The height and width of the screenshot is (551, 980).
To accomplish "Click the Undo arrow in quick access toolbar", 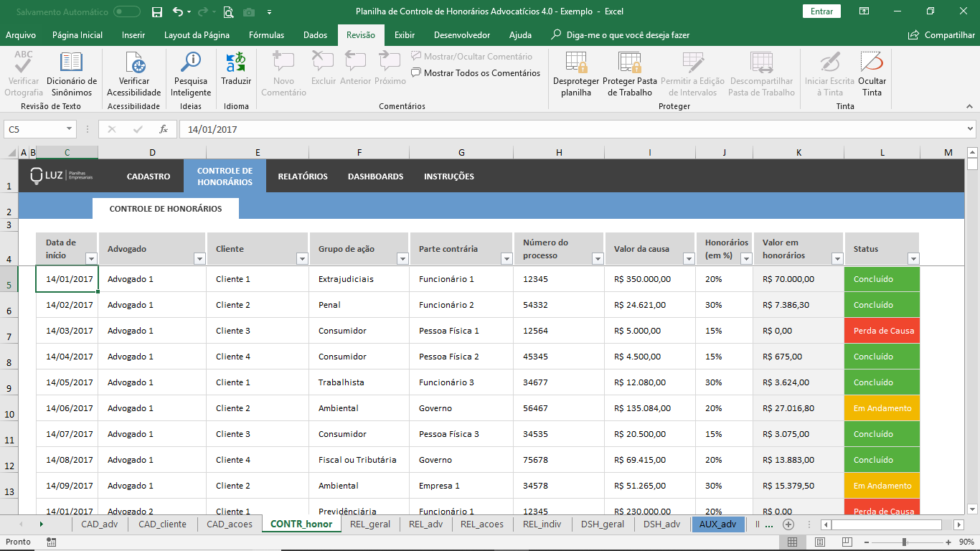I will coord(178,11).
